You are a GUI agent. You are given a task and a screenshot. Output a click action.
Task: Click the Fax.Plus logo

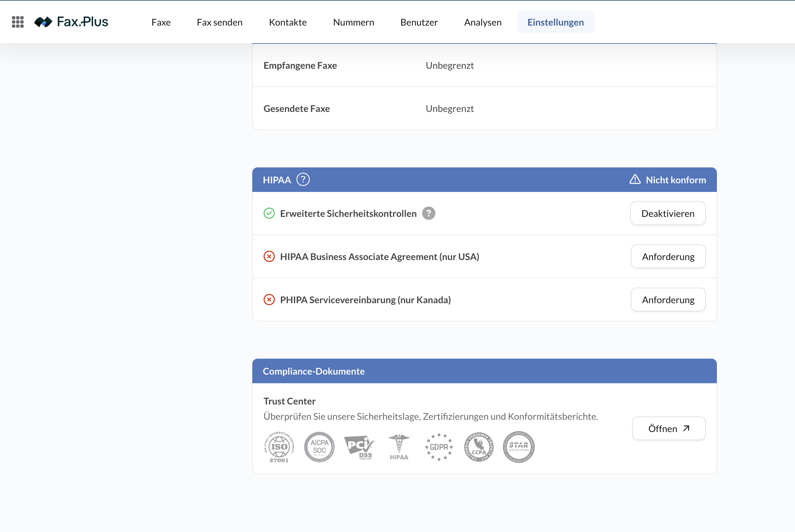coord(71,22)
